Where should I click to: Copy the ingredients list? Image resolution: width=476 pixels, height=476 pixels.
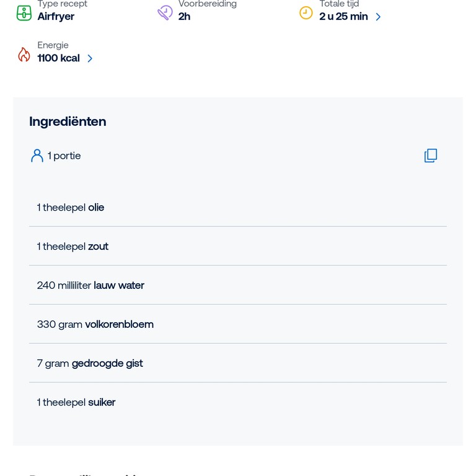point(431,156)
